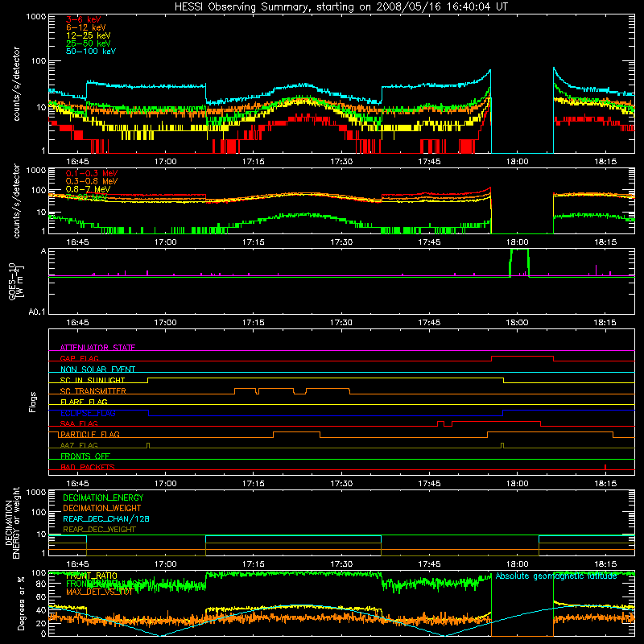The image size is (644, 644).
Task: Click the raised GAP_FLAG step segment
Action: pyautogui.click(x=522, y=357)
